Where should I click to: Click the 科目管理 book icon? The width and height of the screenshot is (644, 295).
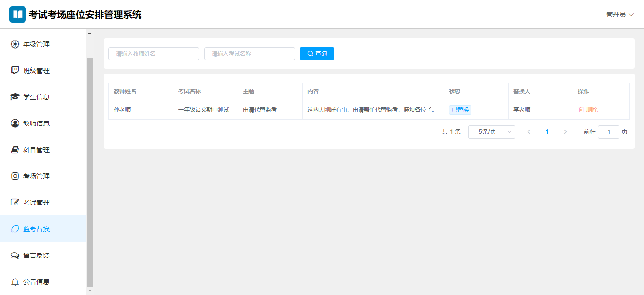pos(15,150)
